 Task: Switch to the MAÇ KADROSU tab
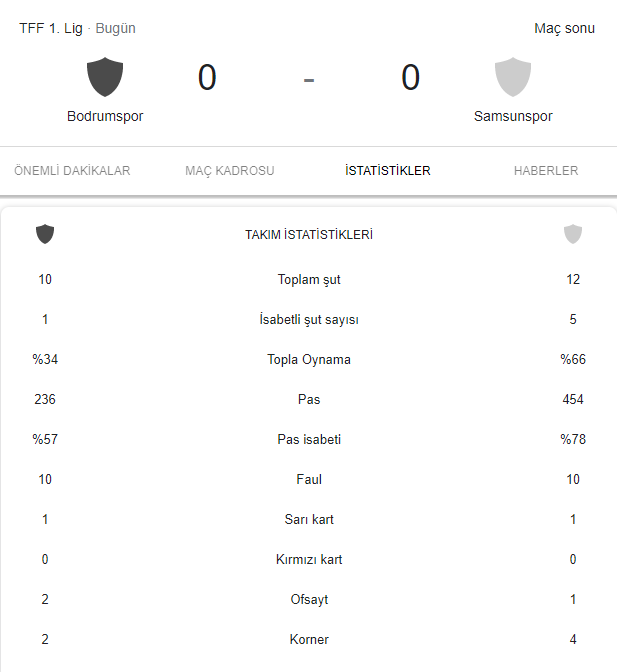(230, 171)
